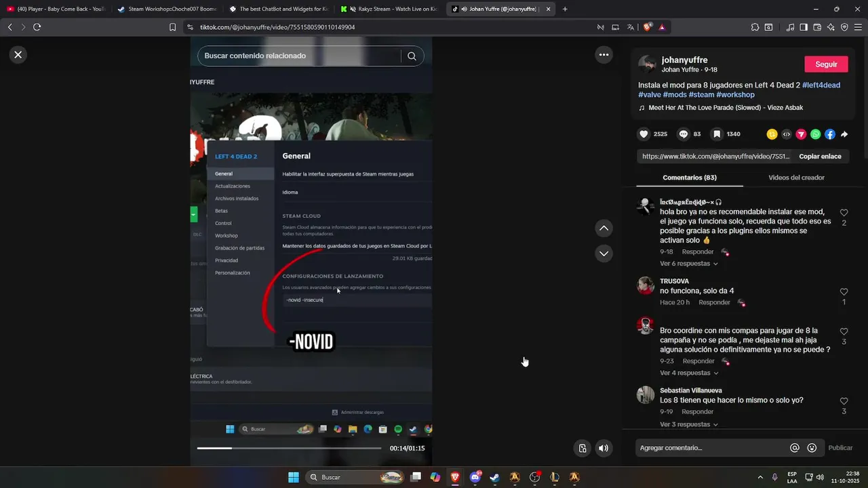Go back with browser back arrow
This screenshot has height=488, width=868.
point(9,27)
